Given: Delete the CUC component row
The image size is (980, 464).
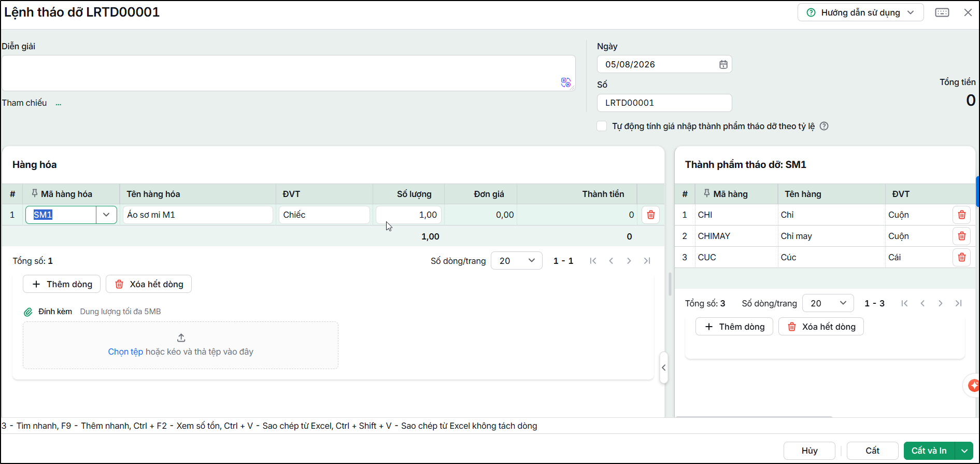Looking at the screenshot, I should point(961,257).
